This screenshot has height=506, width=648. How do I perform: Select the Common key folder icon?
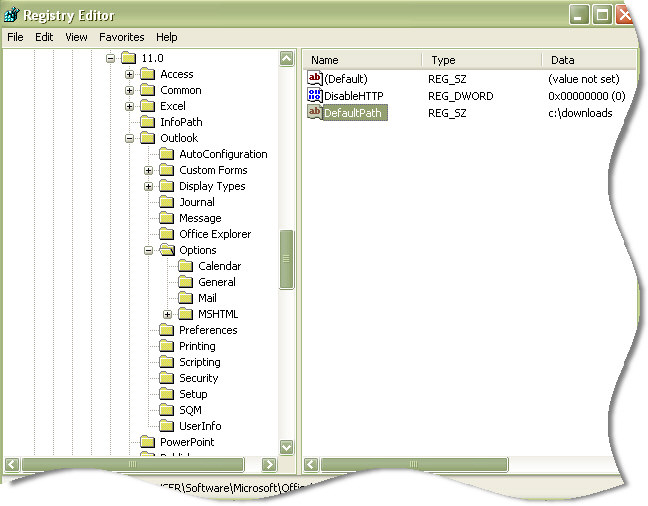click(x=148, y=90)
